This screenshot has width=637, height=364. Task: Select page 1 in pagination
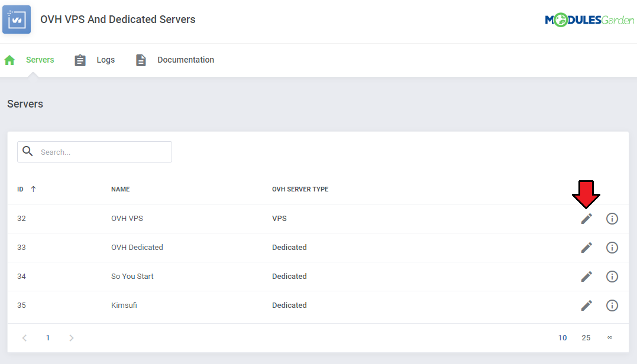click(48, 337)
